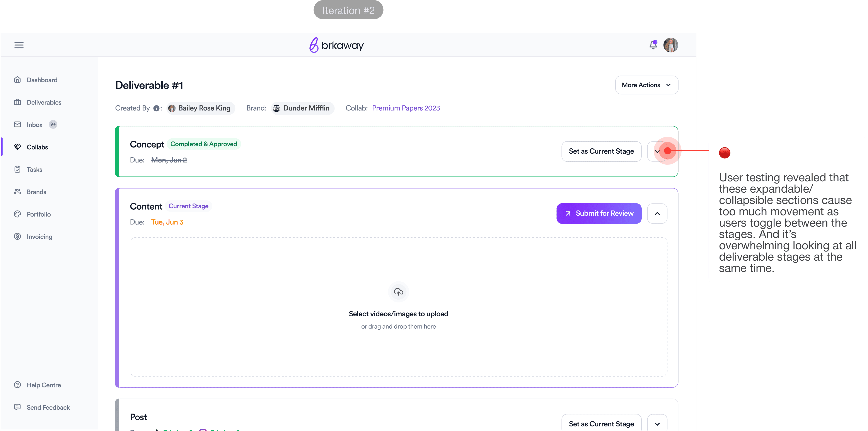Image resolution: width=868 pixels, height=431 pixels.
Task: Click the cloud upload icon
Action: [399, 292]
